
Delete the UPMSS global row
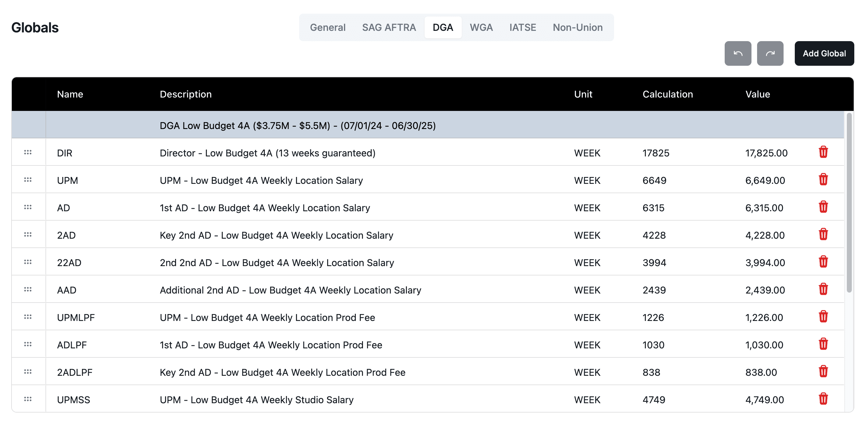click(823, 399)
